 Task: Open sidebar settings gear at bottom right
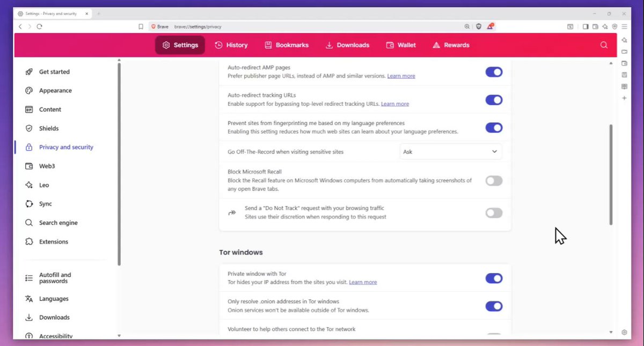click(x=624, y=333)
